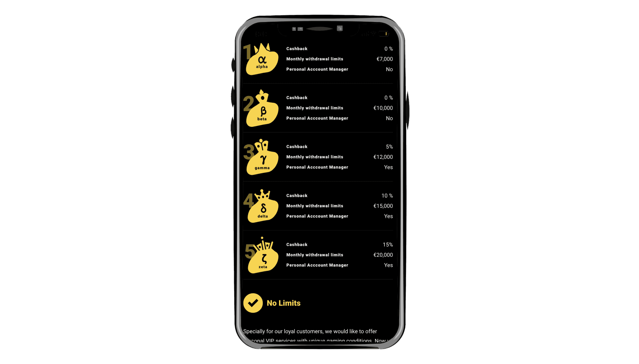Select the zeta tier icon
Viewport: 639px width, 364px height.
click(x=262, y=256)
